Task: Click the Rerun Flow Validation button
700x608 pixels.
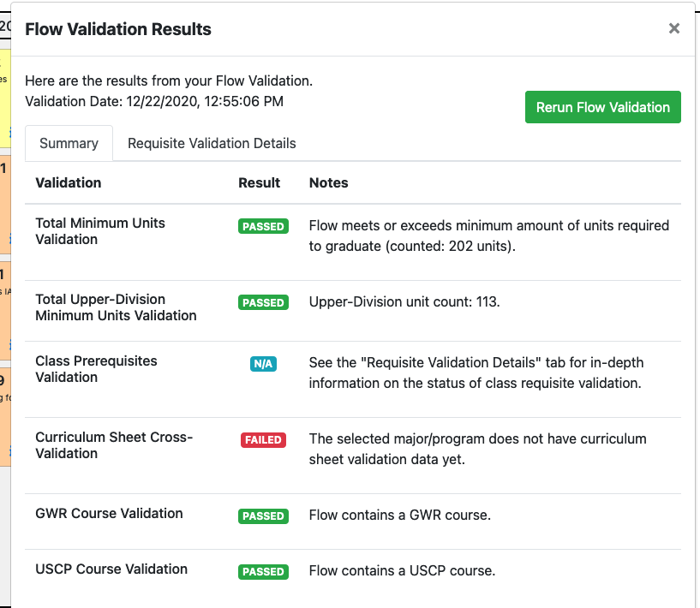Action: click(x=602, y=107)
